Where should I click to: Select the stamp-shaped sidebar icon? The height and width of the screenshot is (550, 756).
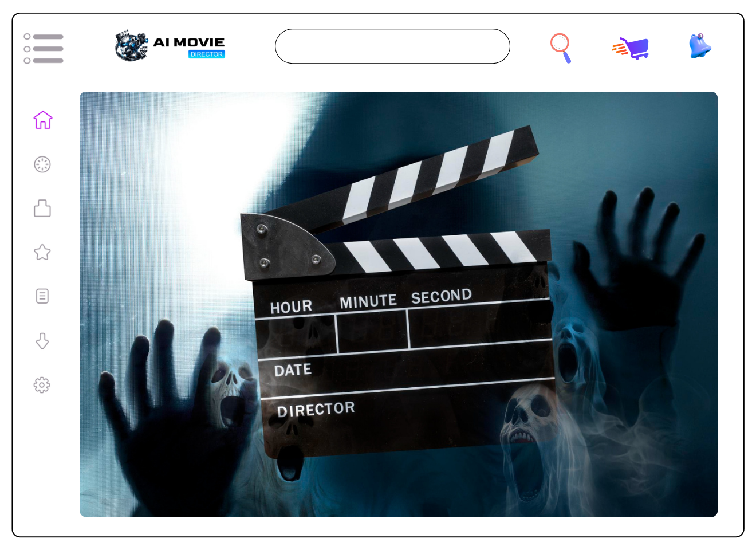42,208
